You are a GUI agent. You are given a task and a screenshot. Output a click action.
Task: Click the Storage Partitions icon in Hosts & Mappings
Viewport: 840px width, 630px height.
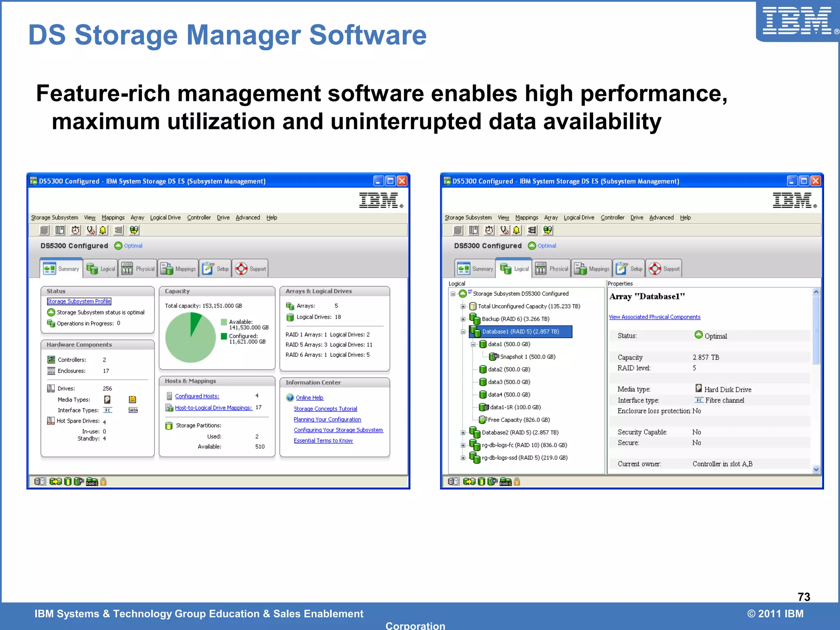(169, 426)
